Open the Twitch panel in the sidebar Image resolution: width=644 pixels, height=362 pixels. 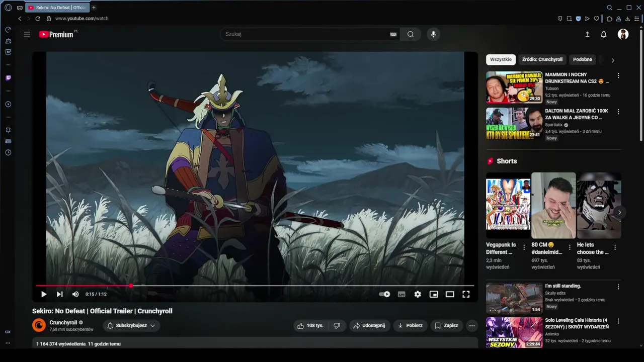8,78
